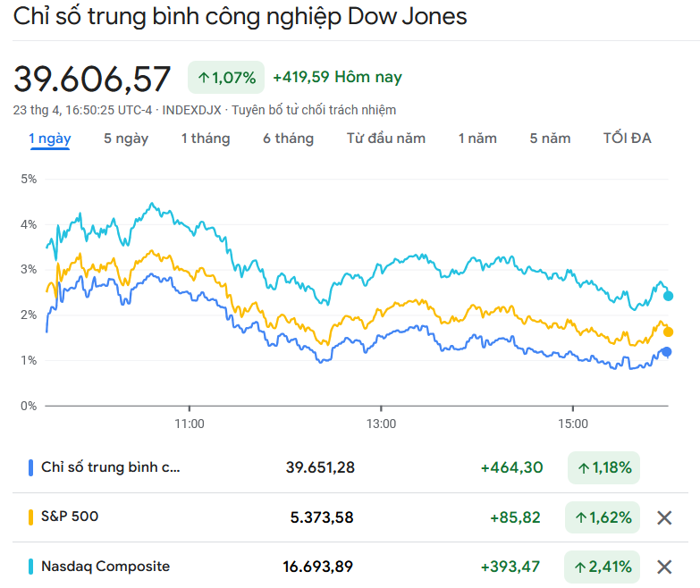The image size is (700, 588).
Task: Click the cyan endpoint dot on chart
Action: [x=668, y=296]
